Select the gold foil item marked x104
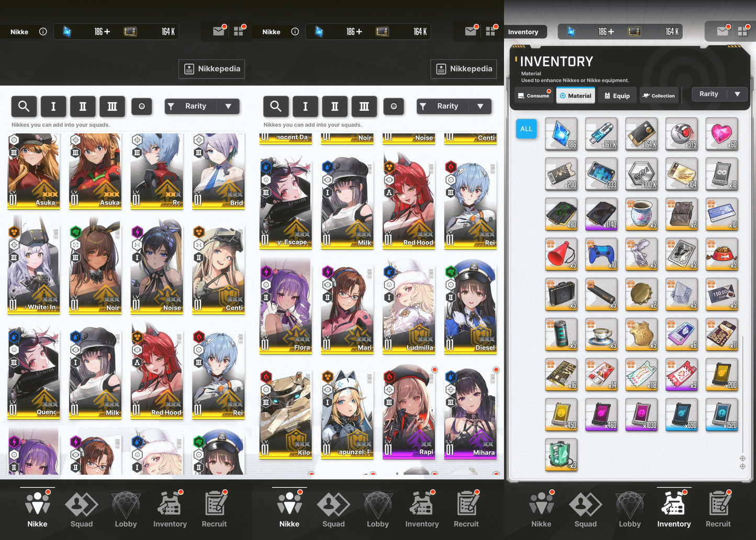This screenshot has height=540, width=756. click(682, 174)
